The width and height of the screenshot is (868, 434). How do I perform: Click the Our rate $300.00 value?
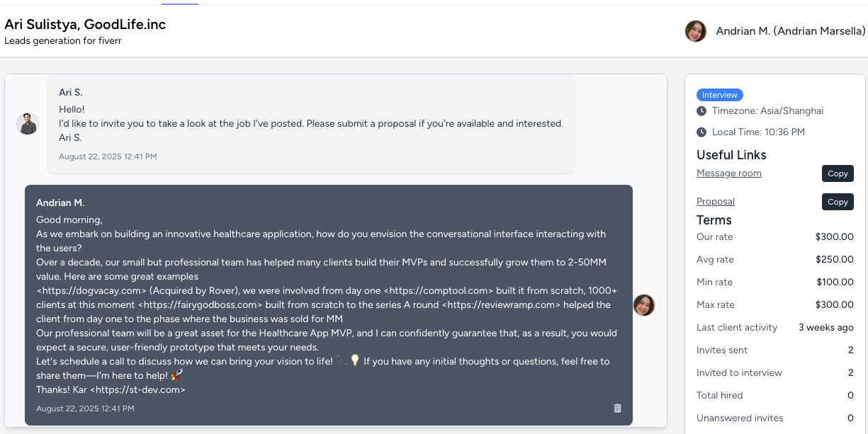834,237
